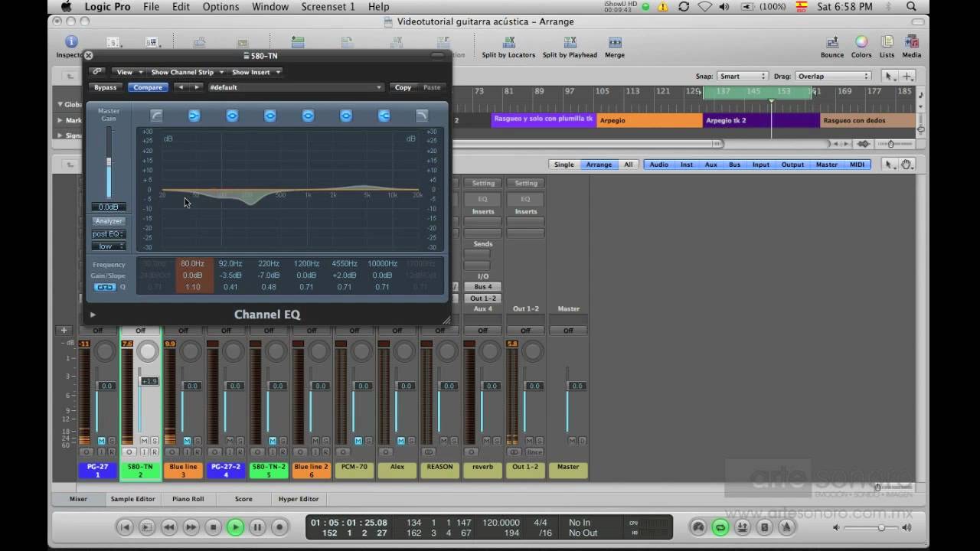Image resolution: width=980 pixels, height=551 pixels.
Task: Toggle the Analyzer in Channel EQ
Action: 109,221
